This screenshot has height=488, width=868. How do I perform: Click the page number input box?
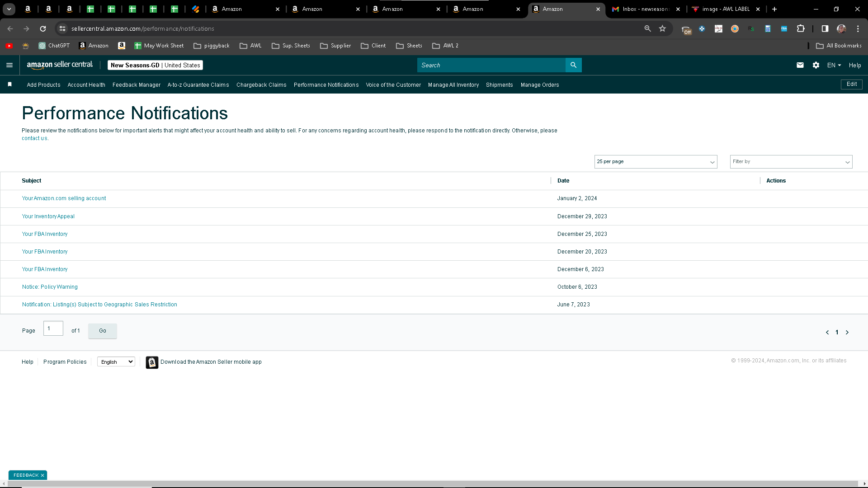[x=53, y=328]
